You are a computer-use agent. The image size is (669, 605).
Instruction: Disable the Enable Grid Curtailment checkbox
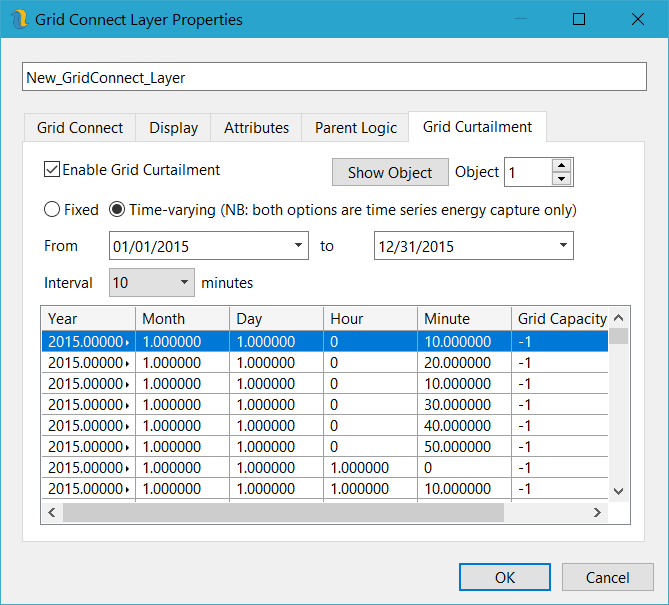click(52, 170)
